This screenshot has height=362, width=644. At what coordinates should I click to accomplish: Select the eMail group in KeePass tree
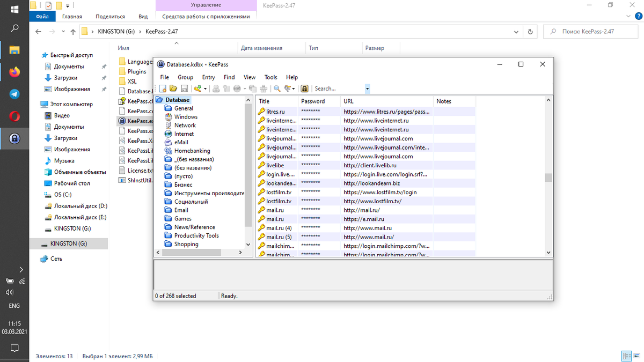(181, 143)
